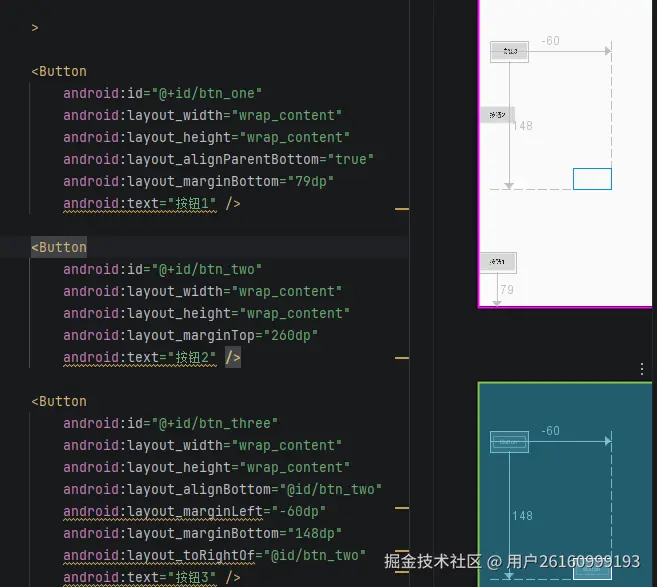Click layout_alignBottom="@id/btn_two" attribute
Screen dimensions: 657x587
pyautogui.click(x=222, y=489)
